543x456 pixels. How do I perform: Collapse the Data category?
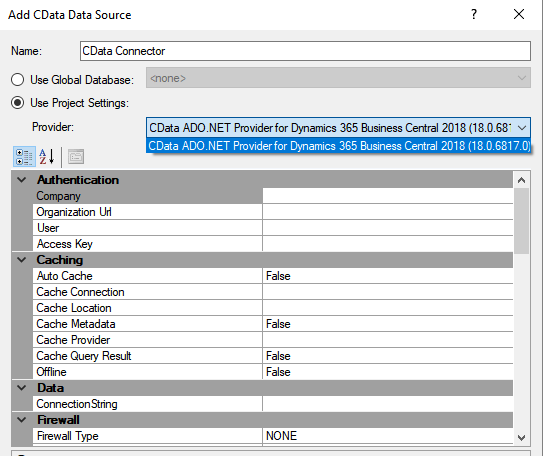[x=22, y=388]
